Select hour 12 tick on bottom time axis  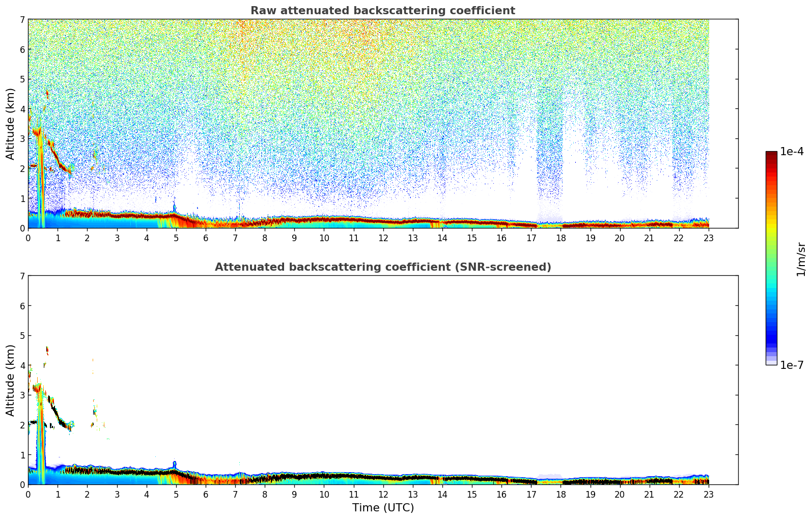coord(383,495)
